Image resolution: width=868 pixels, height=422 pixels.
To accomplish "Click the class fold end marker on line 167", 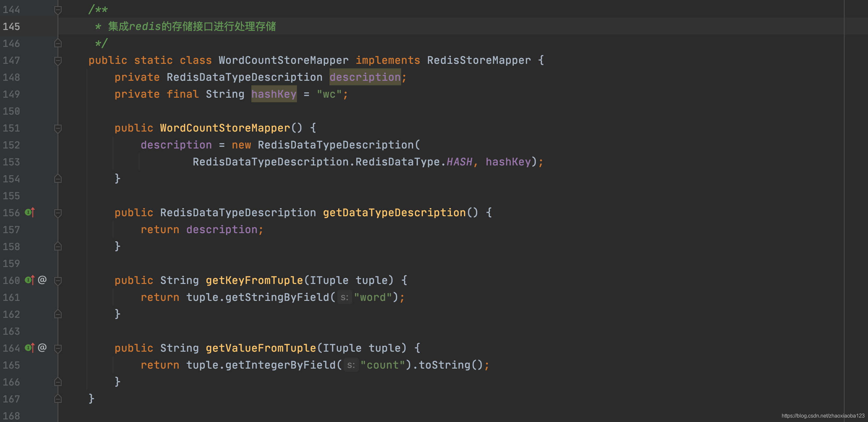I will [x=58, y=399].
